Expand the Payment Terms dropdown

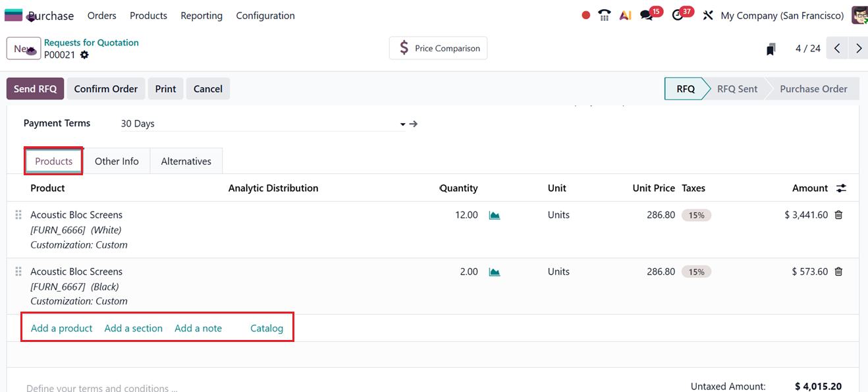tap(402, 124)
